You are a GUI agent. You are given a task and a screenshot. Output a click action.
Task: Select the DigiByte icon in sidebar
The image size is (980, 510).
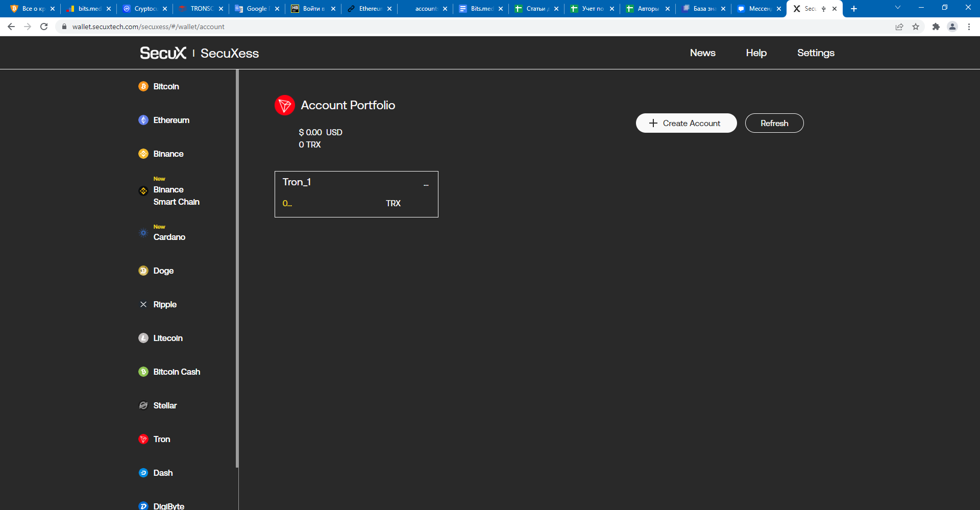143,506
